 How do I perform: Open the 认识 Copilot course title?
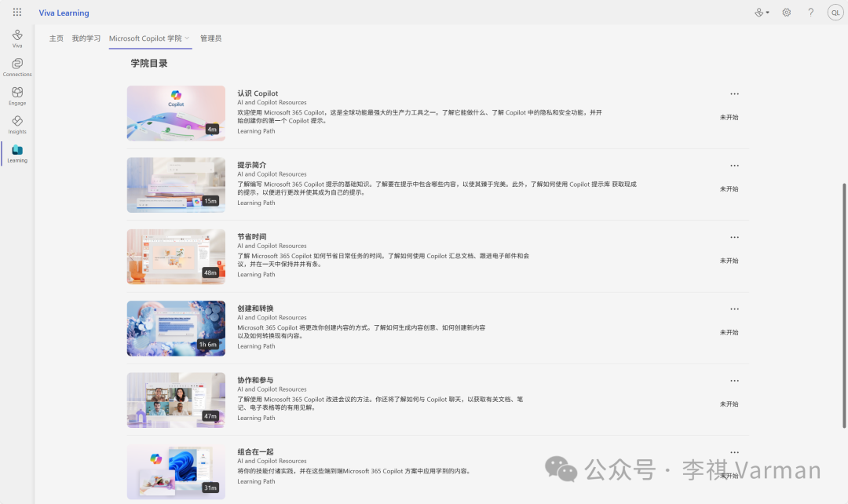tap(258, 93)
